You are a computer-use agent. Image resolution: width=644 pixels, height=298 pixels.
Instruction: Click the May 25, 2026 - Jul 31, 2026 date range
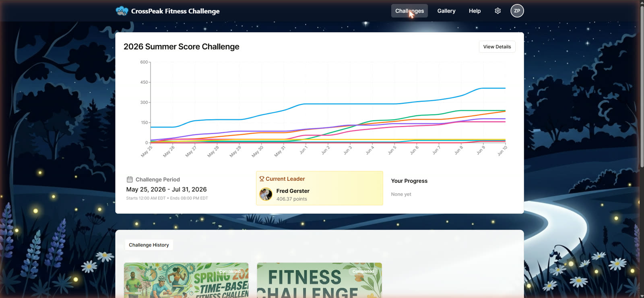[x=167, y=189]
